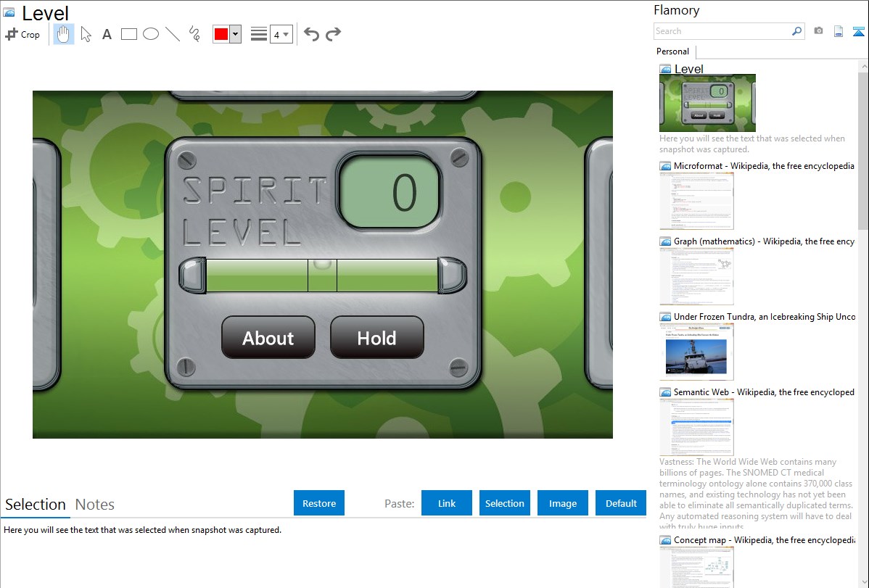Select the straight line tool
Viewport: 869px width, 588px height.
(173, 34)
